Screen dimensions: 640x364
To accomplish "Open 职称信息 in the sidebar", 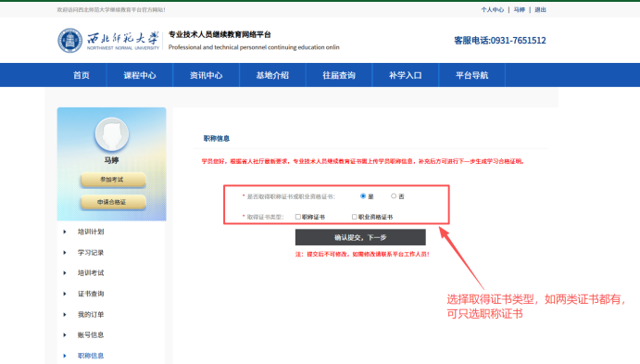I will (91, 356).
